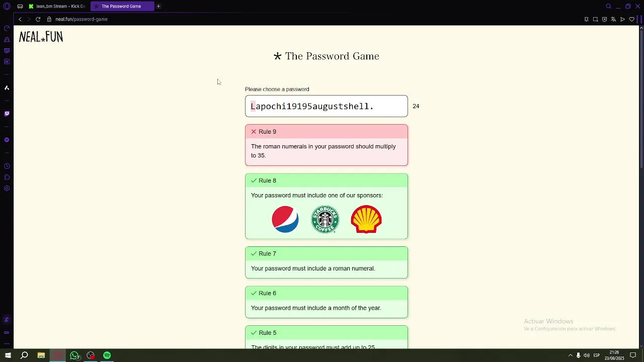
Task: Focus the neal.fun address bar
Action: tap(82, 19)
